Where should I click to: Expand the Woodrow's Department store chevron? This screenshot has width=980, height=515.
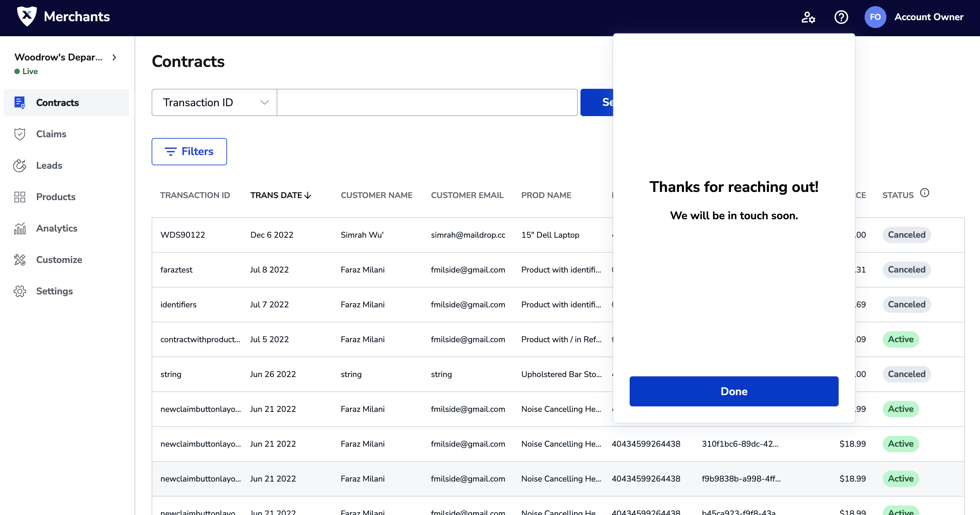pyautogui.click(x=114, y=57)
